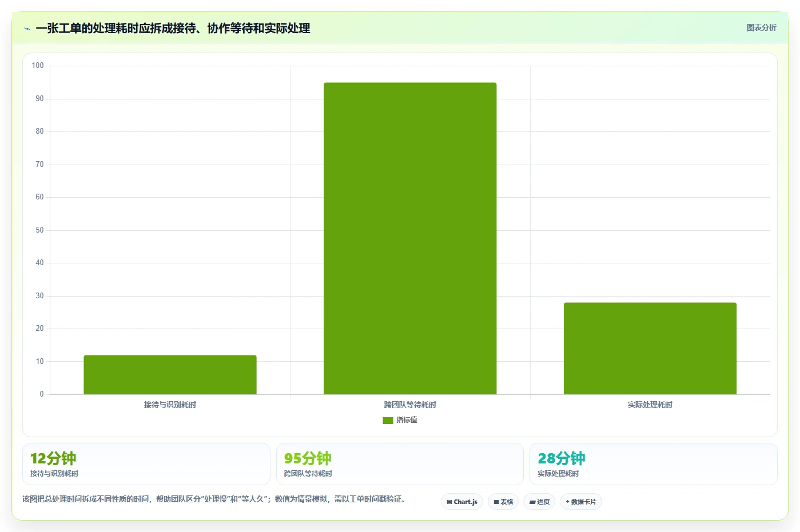Open the 28分钟 data card

653,464
